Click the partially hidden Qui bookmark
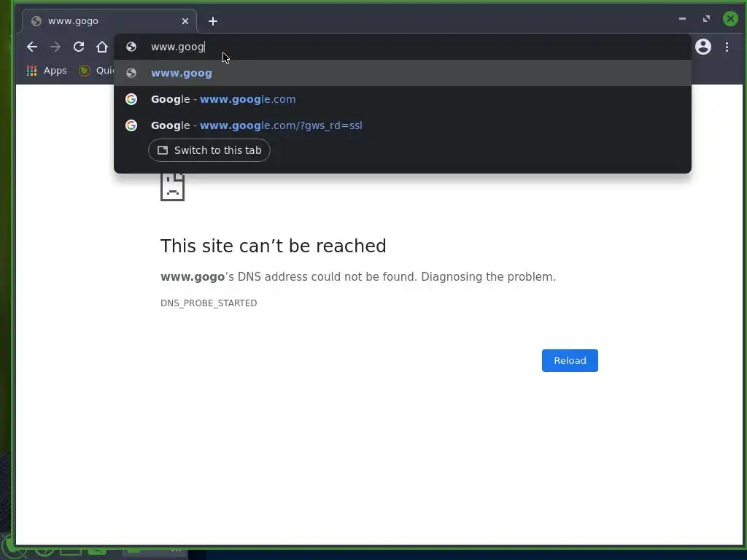Image resolution: width=747 pixels, height=560 pixels. 97,71
